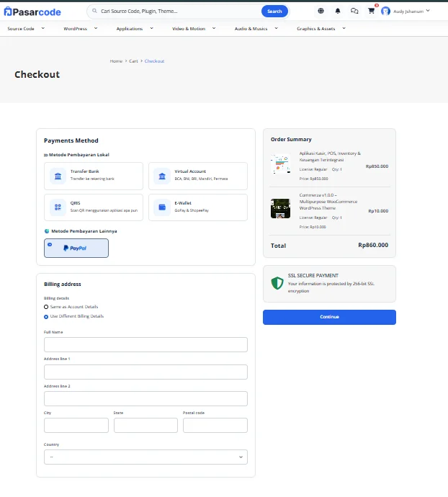Viewport: 448px width, 497px height.
Task: Open the Country dropdown
Action: pyautogui.click(x=145, y=457)
